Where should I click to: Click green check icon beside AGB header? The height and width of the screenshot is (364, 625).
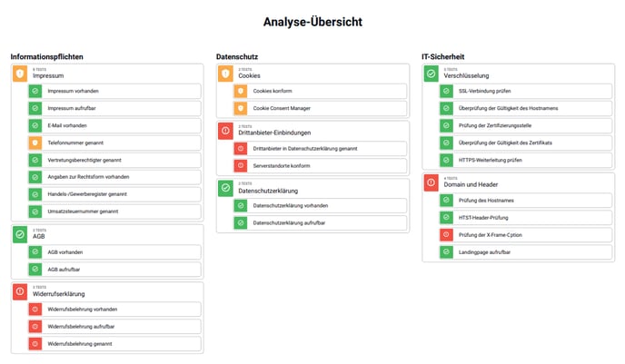pos(20,234)
